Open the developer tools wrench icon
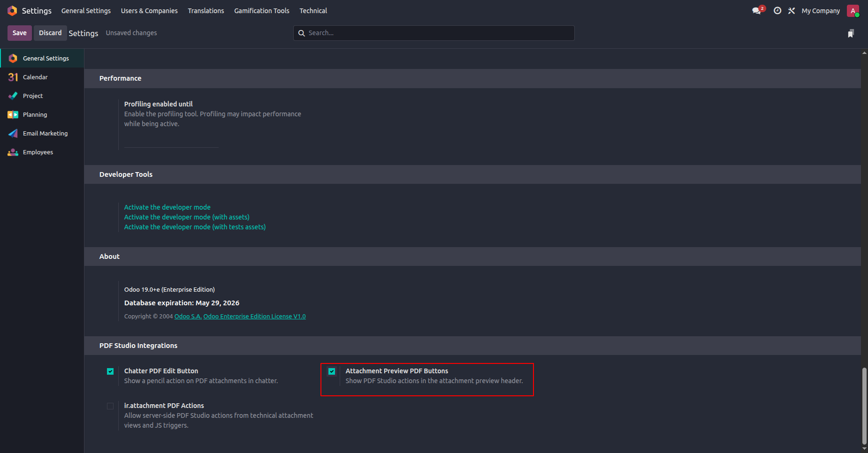 tap(792, 10)
